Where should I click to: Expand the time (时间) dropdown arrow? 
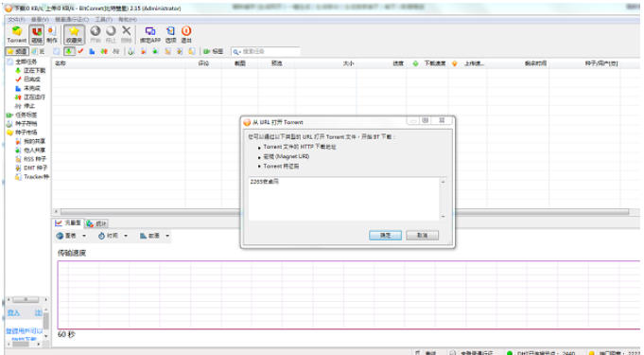(126, 236)
